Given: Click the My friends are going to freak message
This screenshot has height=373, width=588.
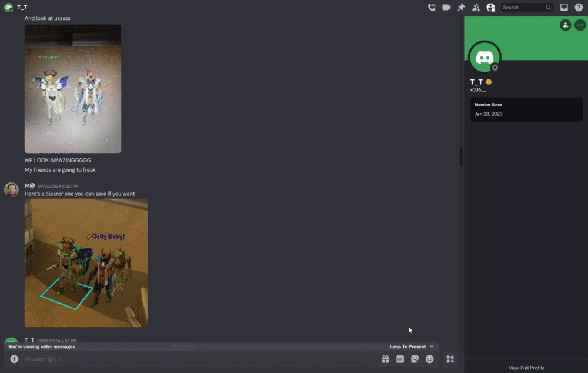Looking at the screenshot, I should click(60, 170).
